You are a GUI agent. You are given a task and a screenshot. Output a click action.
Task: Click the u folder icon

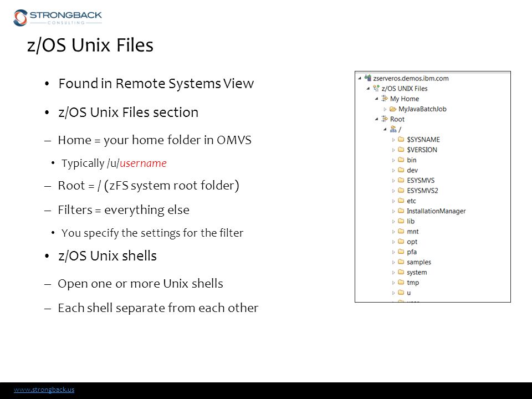click(x=401, y=292)
